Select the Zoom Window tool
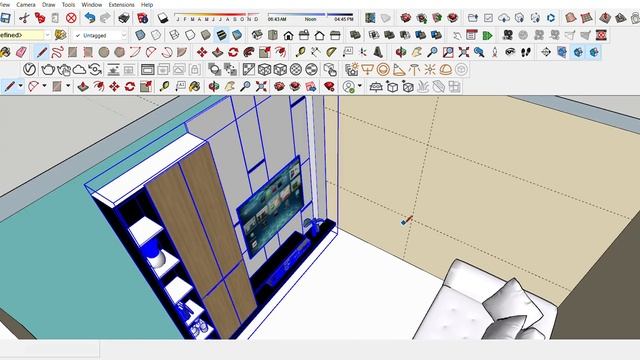640x360 pixels. click(448, 52)
